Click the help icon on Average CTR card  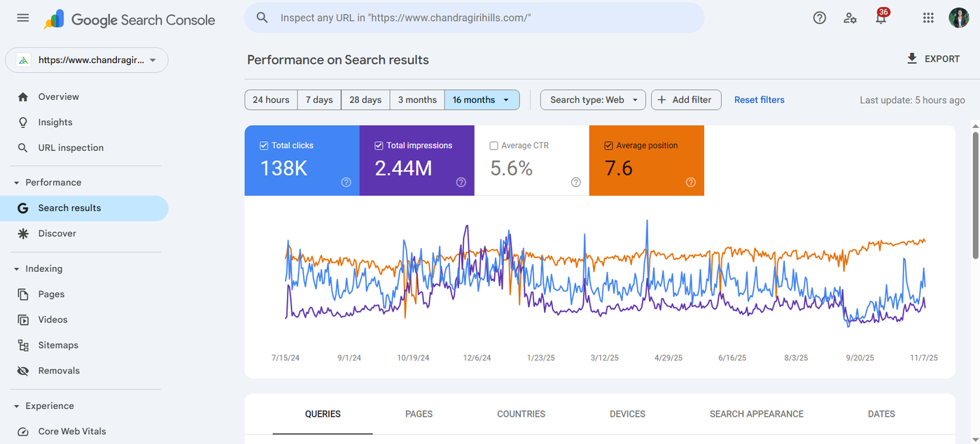coord(575,182)
